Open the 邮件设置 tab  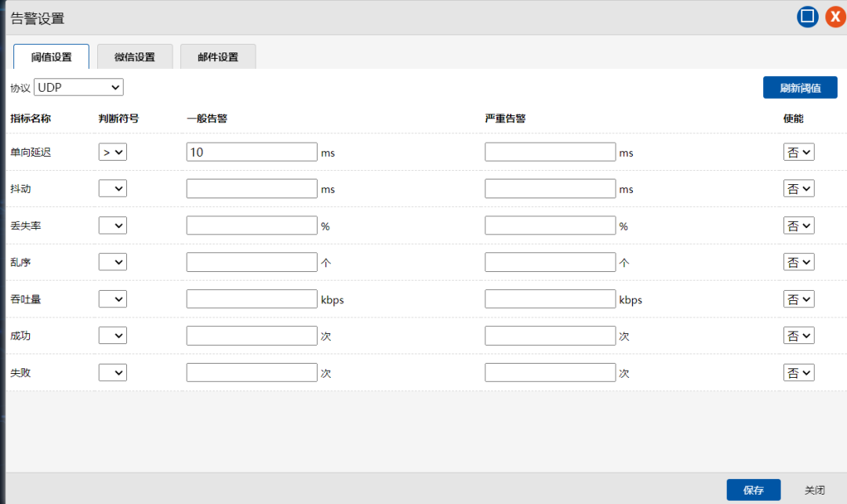(218, 57)
